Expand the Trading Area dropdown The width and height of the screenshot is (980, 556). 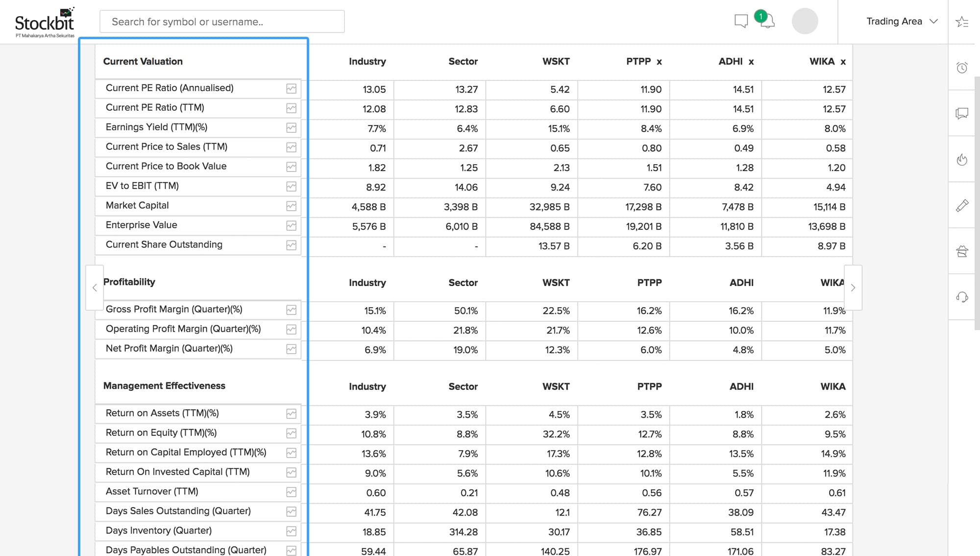click(902, 21)
